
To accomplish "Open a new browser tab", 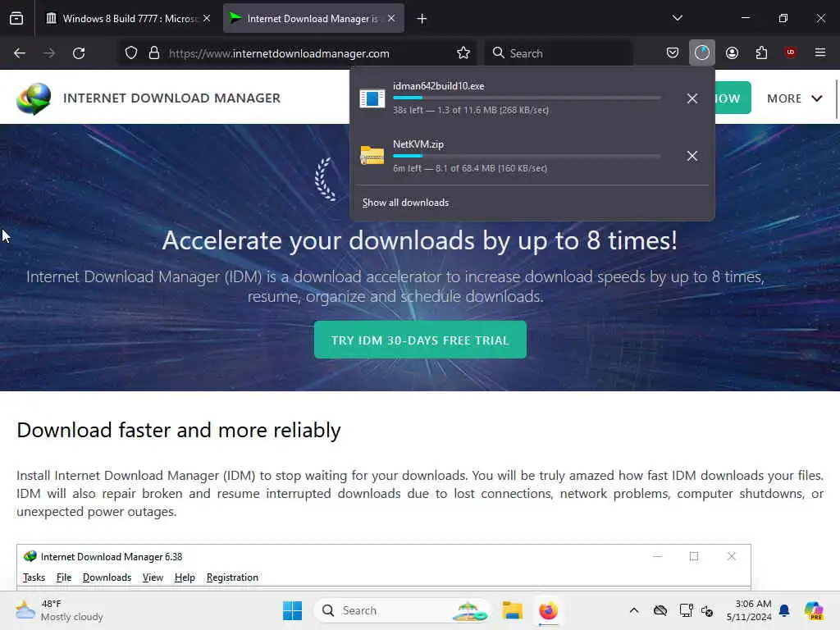I will [x=422, y=19].
